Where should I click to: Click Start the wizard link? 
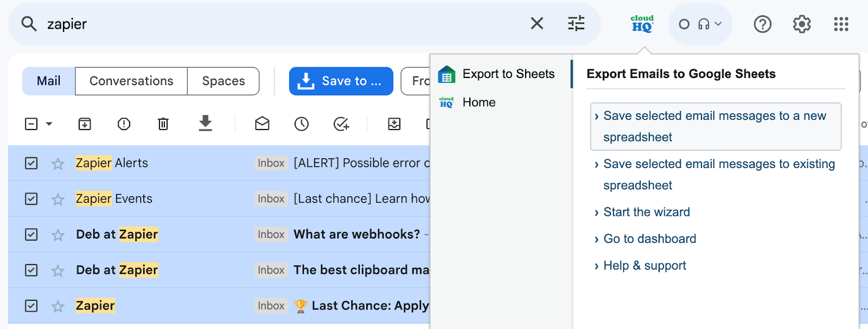[x=647, y=212]
